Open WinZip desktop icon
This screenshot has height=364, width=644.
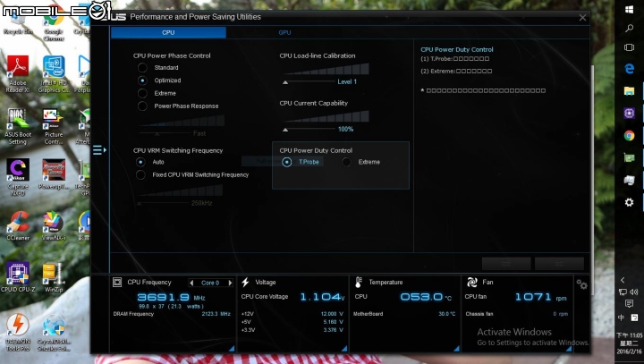point(54,277)
